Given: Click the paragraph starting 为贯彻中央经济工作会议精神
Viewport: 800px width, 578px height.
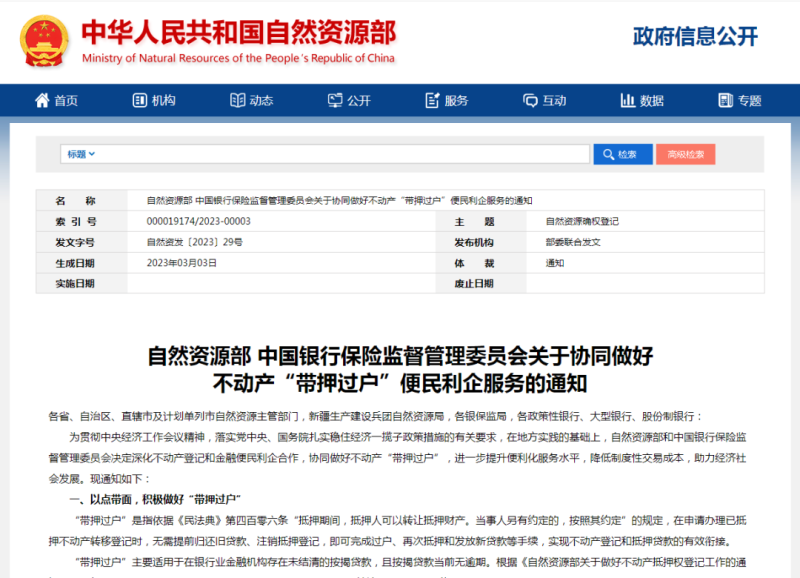Looking at the screenshot, I should tap(397, 458).
